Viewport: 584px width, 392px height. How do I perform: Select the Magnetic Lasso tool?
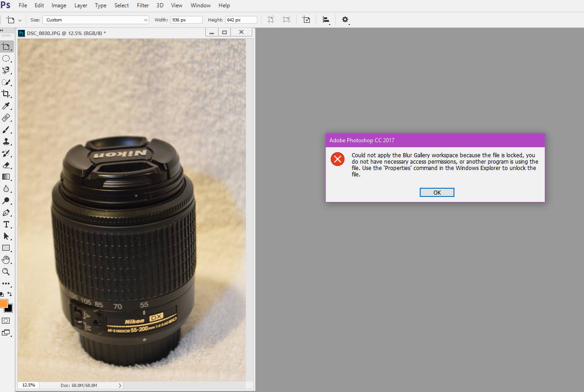coord(6,70)
